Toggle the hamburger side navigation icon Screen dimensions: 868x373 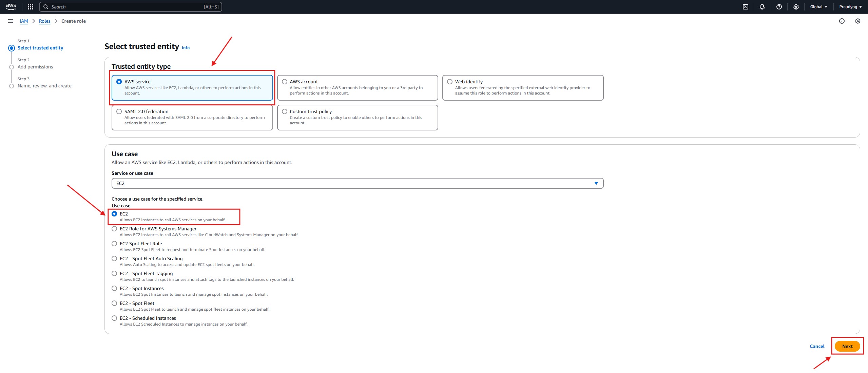pos(11,21)
